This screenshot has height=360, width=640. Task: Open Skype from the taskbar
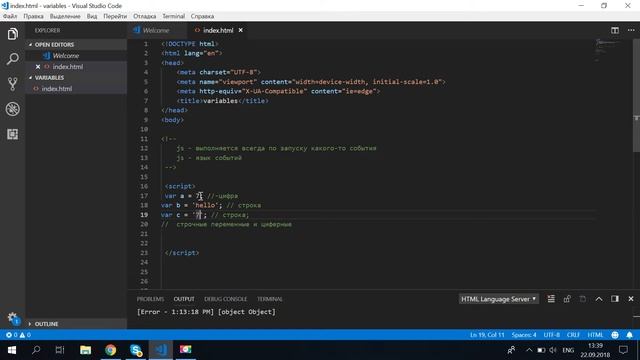click(136, 350)
